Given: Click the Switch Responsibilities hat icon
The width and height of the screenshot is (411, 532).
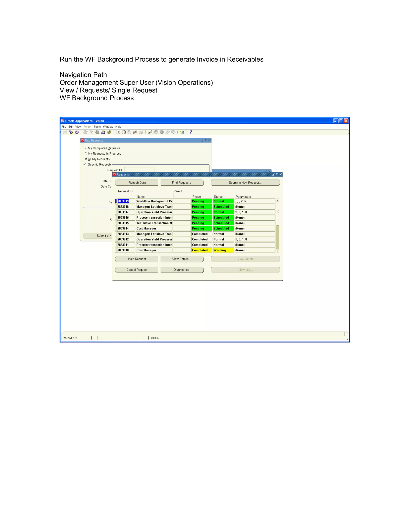Looking at the screenshot, I should pyautogui.click(x=97, y=132).
